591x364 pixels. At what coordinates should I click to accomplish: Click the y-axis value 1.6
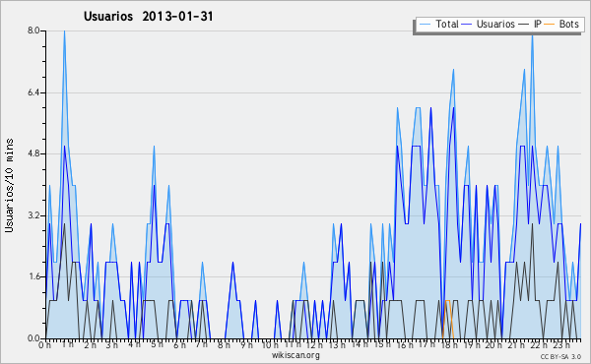(x=33, y=276)
